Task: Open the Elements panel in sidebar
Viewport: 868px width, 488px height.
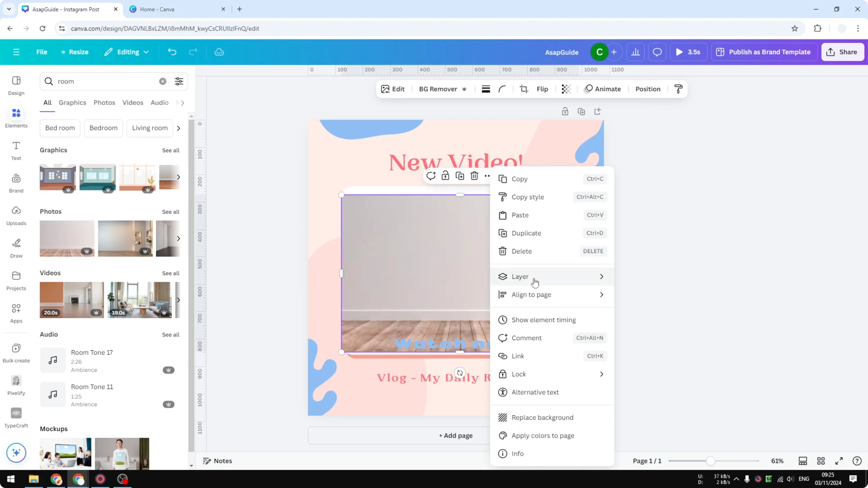Action: pos(16,117)
